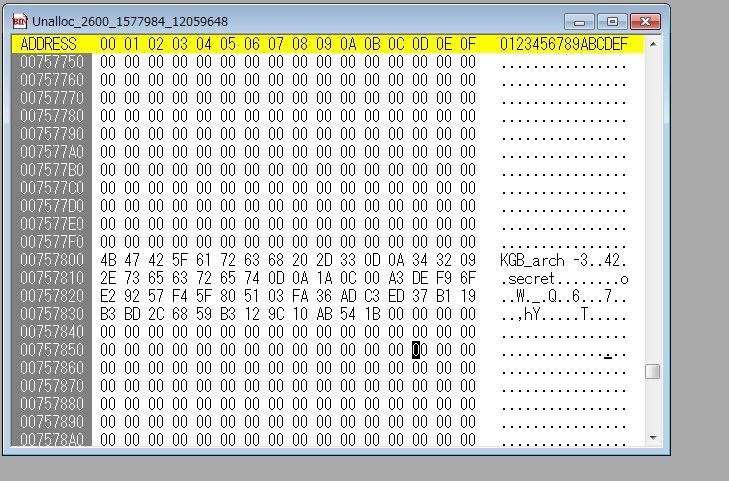This screenshot has height=481, width=729.
Task: Click the ASCII text 'KGB_arch -3..42.'
Action: (564, 260)
